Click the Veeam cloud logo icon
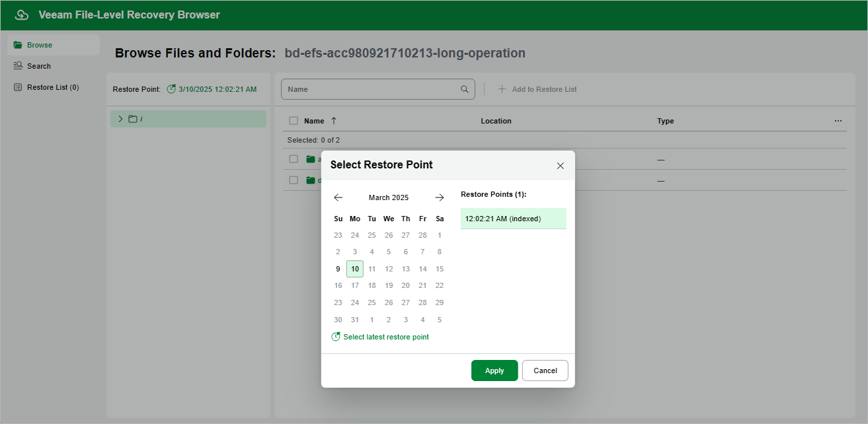The width and height of the screenshot is (868, 424). point(22,15)
